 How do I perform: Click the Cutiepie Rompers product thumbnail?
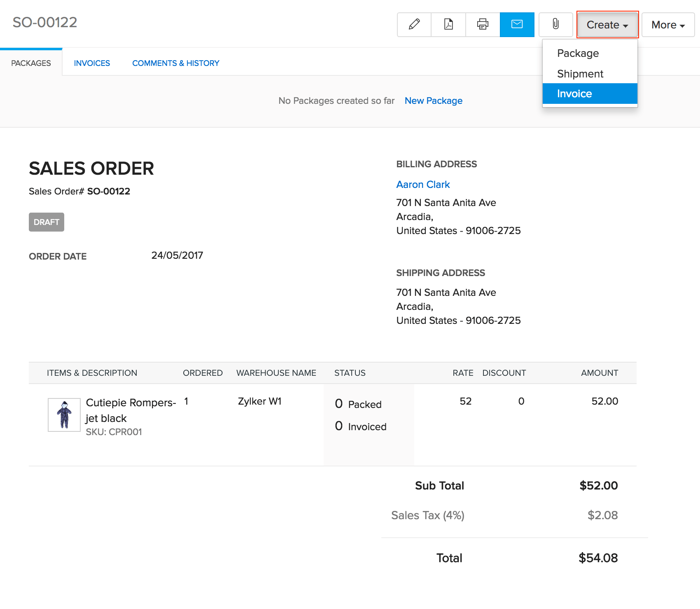[64, 415]
